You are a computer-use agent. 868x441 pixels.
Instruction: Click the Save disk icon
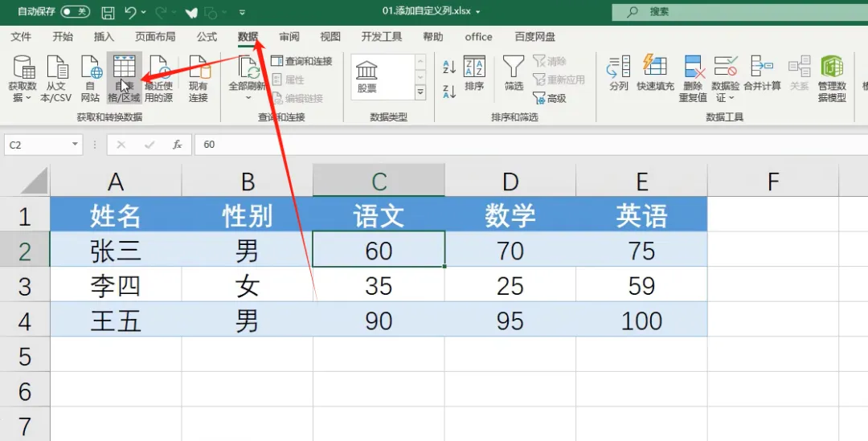108,12
